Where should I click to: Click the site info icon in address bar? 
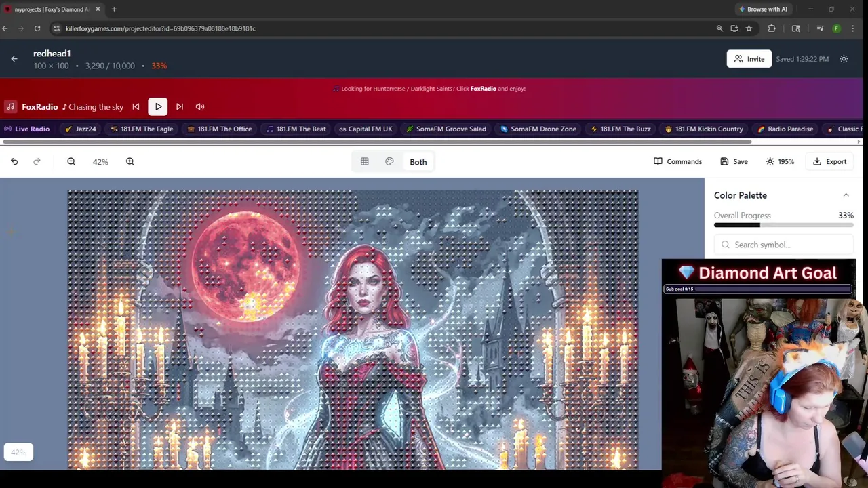57,28
